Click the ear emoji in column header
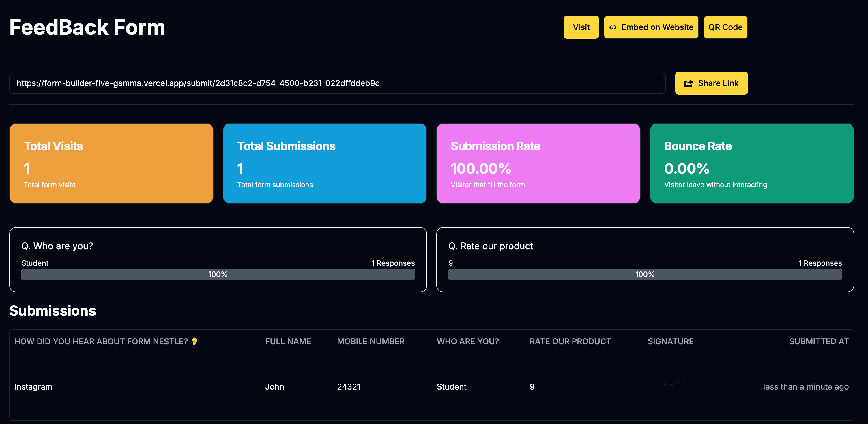This screenshot has height=424, width=868. click(194, 341)
